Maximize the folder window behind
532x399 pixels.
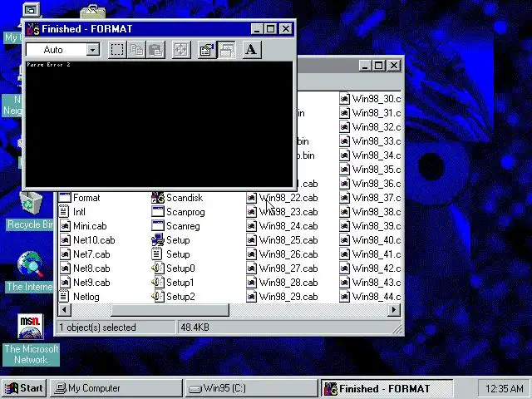tap(378, 66)
